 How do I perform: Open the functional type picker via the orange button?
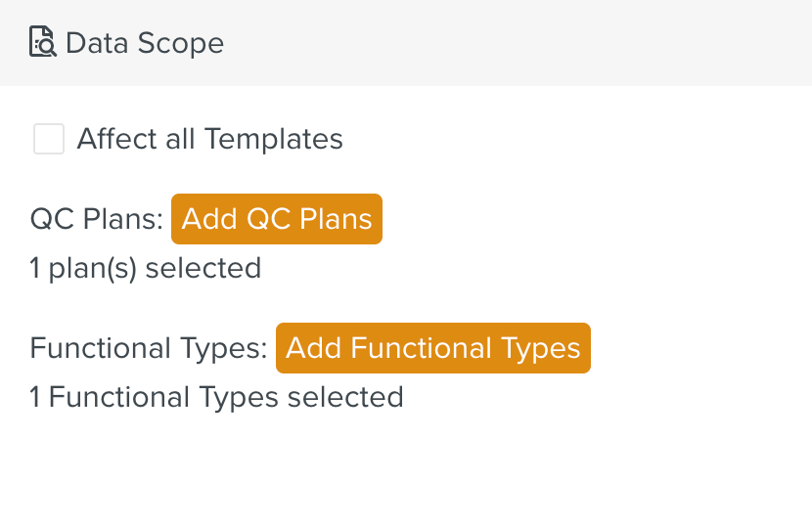[x=432, y=348]
